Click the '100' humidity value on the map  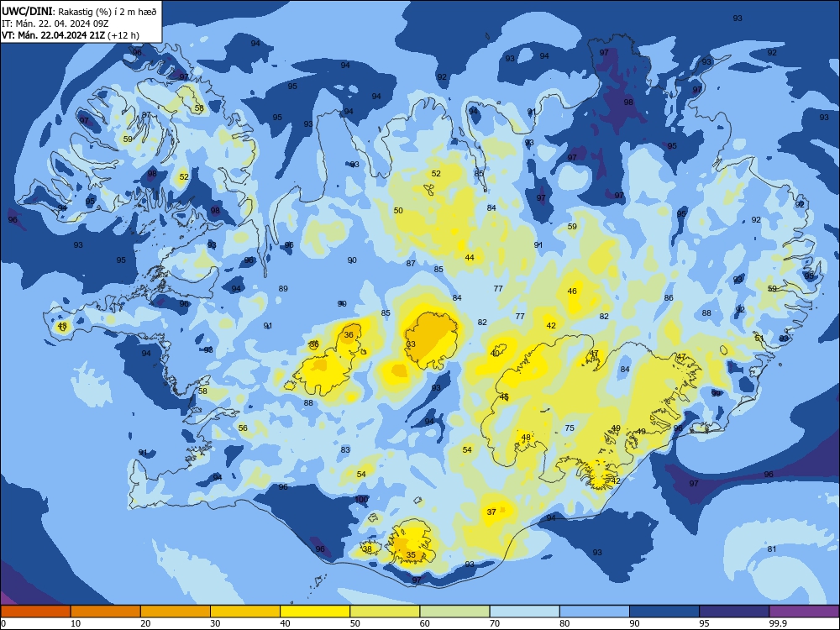[x=361, y=499]
